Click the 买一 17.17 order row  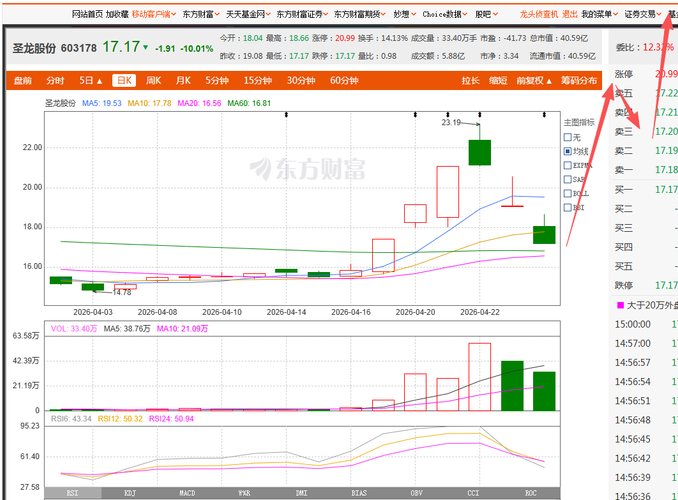[646, 189]
